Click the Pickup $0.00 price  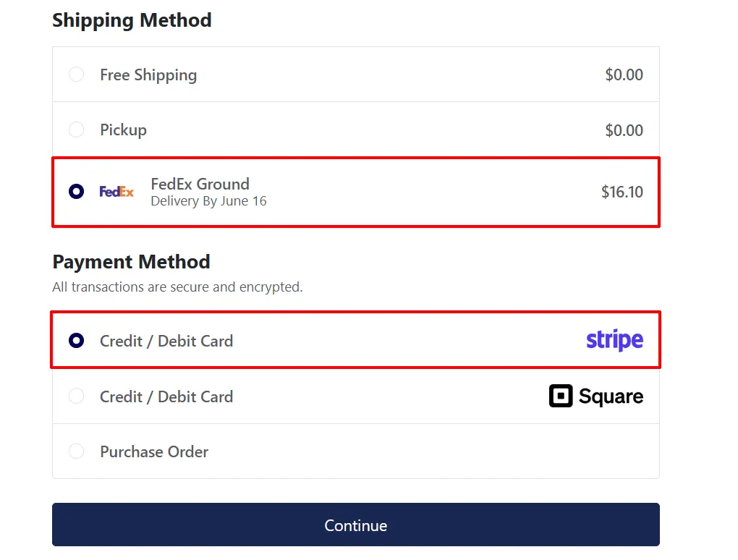click(x=624, y=130)
